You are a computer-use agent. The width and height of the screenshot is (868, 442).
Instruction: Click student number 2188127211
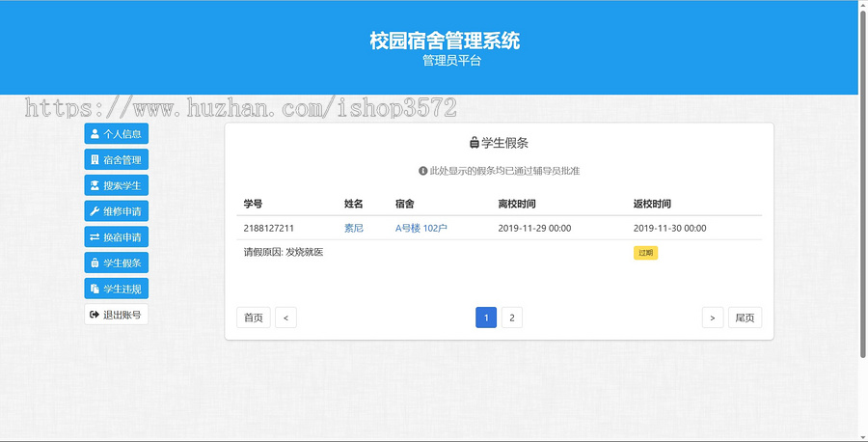[x=269, y=228]
